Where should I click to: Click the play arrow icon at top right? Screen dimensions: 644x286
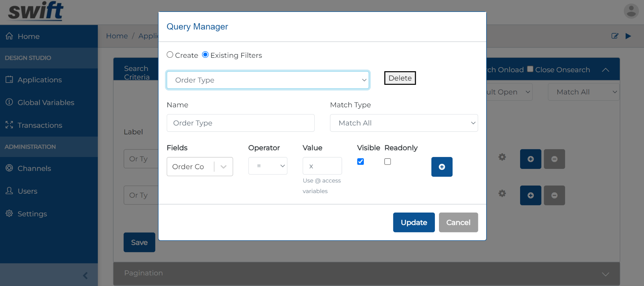(x=628, y=36)
